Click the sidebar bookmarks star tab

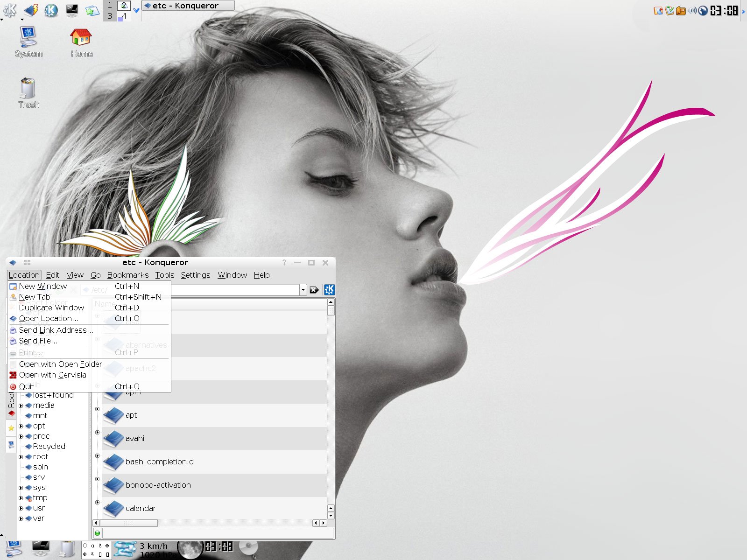pyautogui.click(x=11, y=428)
